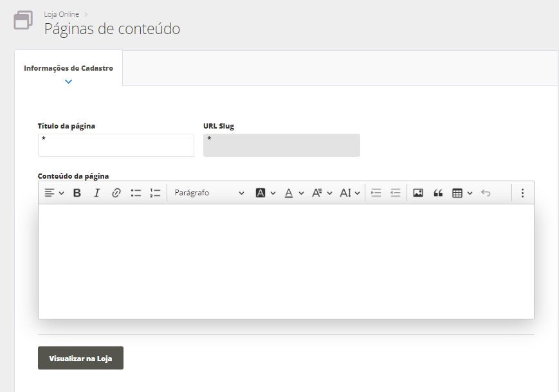Viewport: 559px width, 392px height.
Task: Open the font background color picker
Action: 265,193
